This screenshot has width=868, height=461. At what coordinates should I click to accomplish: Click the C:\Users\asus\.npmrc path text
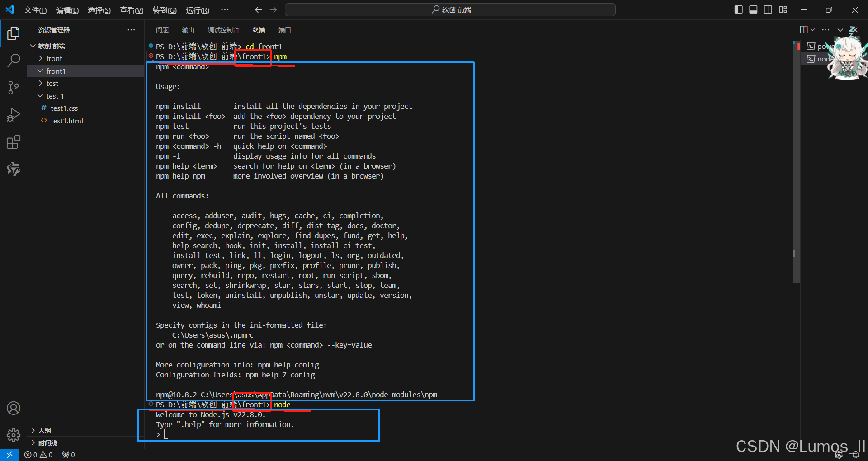click(213, 335)
